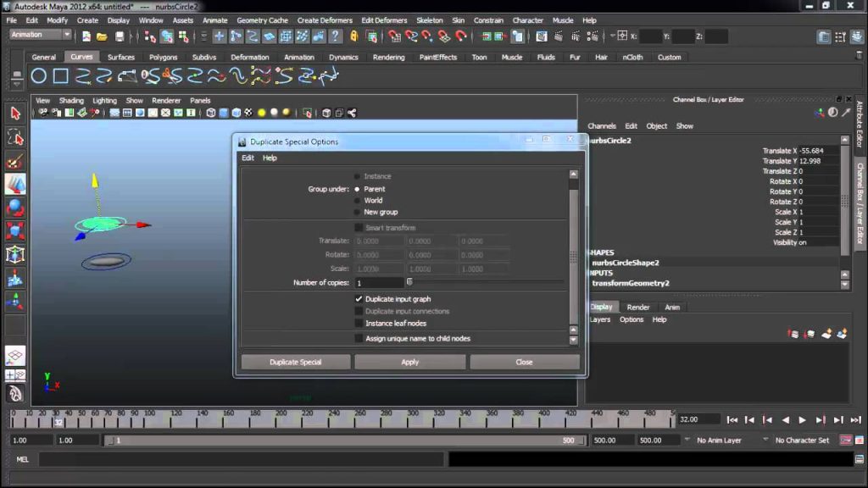Open the viewport Shading menu
868x488 pixels.
click(71, 101)
